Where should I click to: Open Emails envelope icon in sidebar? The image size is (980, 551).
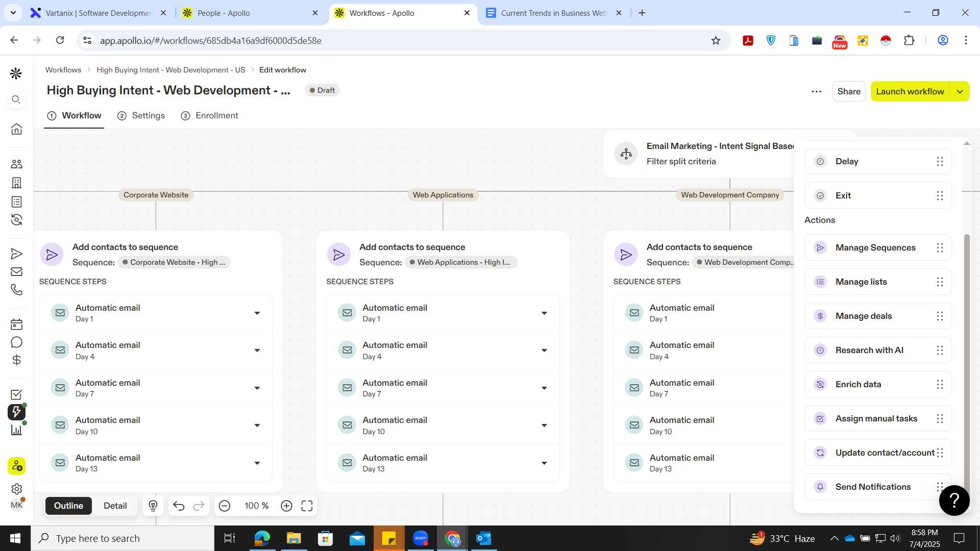16,271
